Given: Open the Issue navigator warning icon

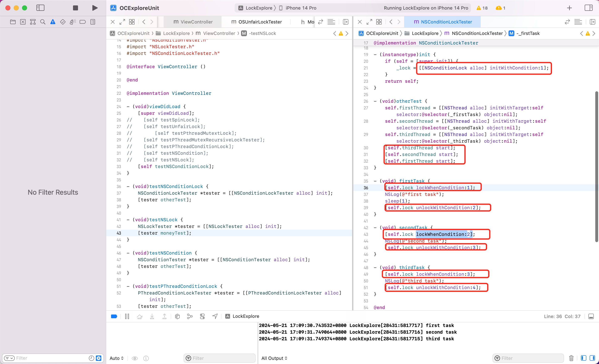Looking at the screenshot, I should [52, 22].
